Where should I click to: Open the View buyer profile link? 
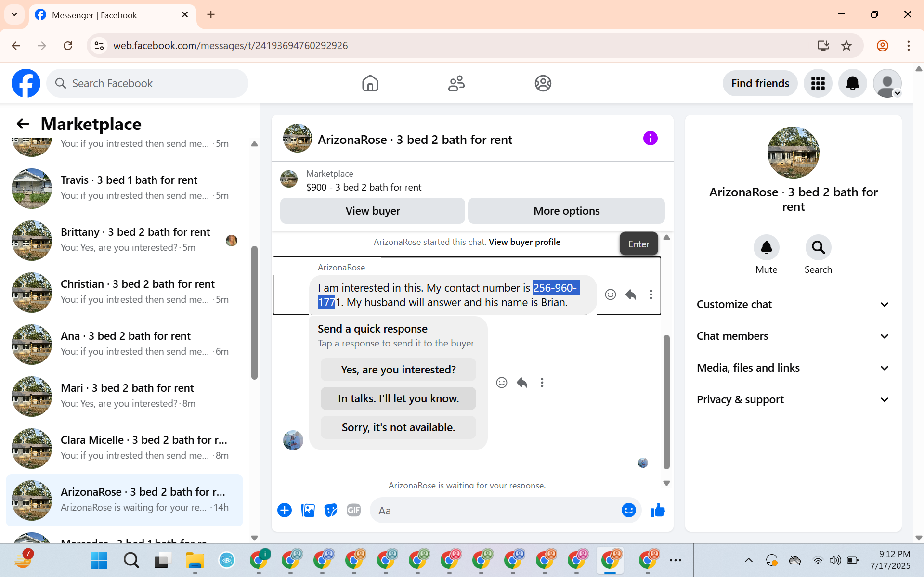coord(524,242)
